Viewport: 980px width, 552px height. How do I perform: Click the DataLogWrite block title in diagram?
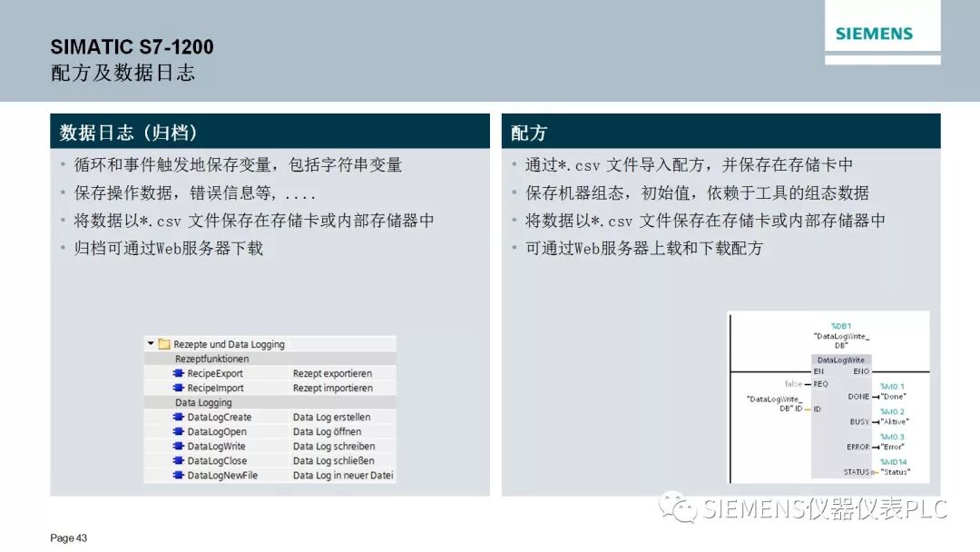[x=840, y=360]
